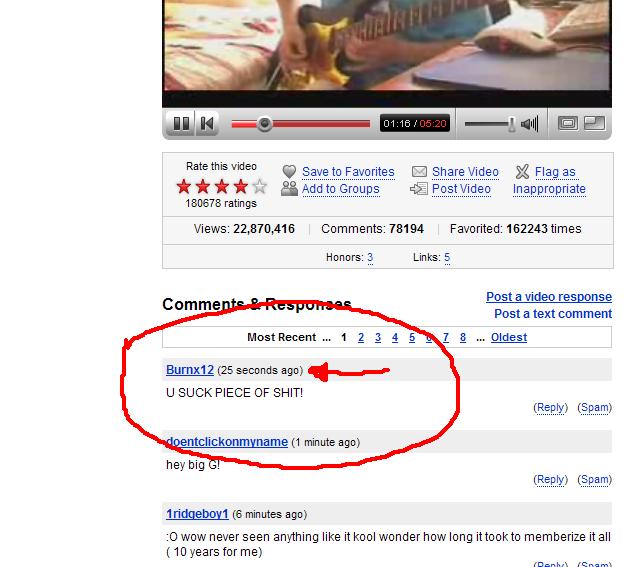Click the small-size view icon in player
This screenshot has width=623, height=567.
(x=568, y=123)
